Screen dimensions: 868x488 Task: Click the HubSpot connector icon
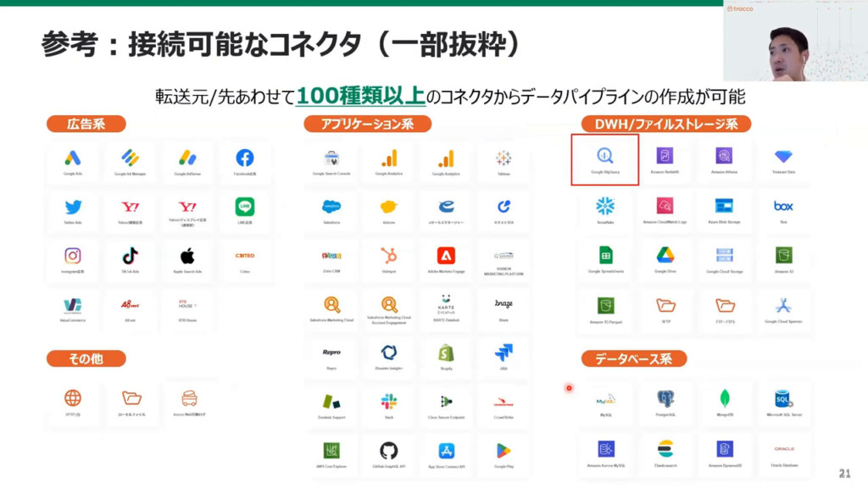click(x=389, y=256)
